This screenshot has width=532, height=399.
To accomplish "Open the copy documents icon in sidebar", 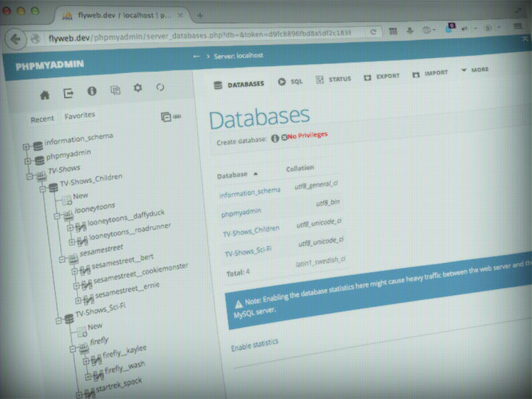I will click(115, 90).
